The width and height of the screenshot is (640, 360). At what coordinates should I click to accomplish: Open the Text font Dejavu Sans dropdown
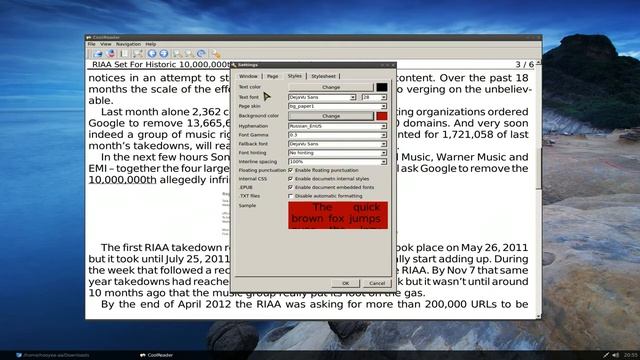point(322,97)
